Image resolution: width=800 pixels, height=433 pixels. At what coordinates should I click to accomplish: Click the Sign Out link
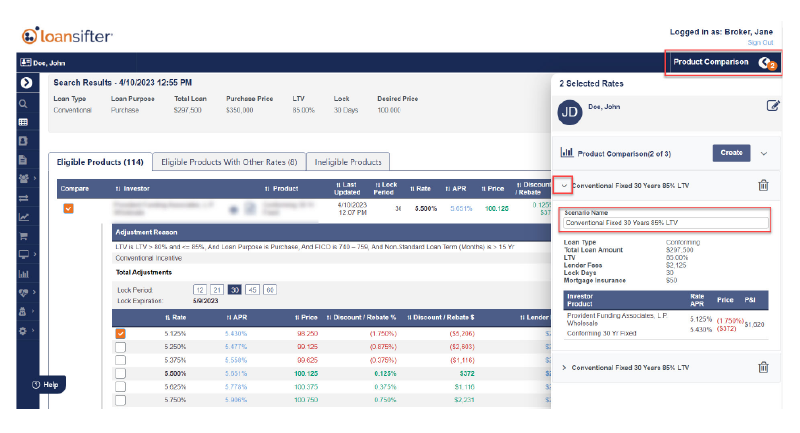[x=760, y=42]
